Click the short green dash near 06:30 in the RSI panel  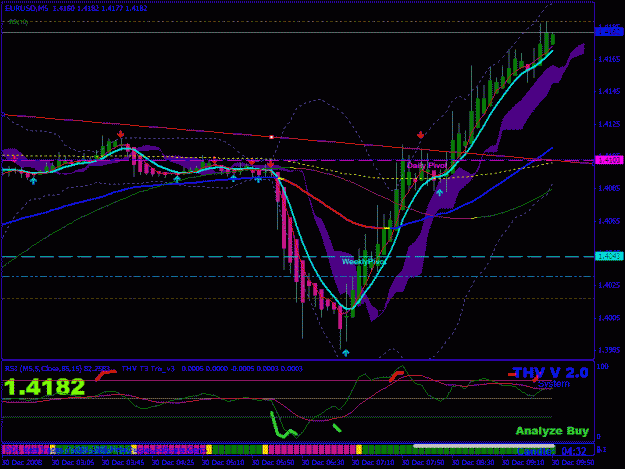click(337, 428)
